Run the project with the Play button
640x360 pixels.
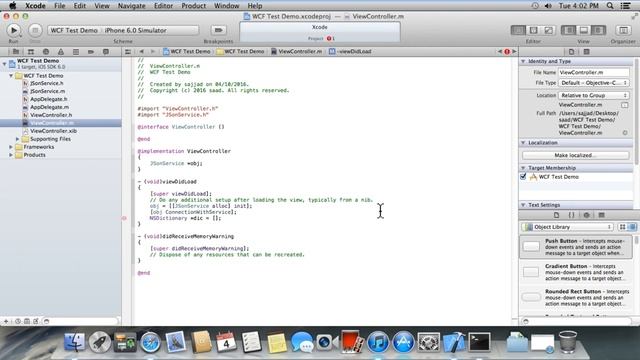click(x=13, y=30)
